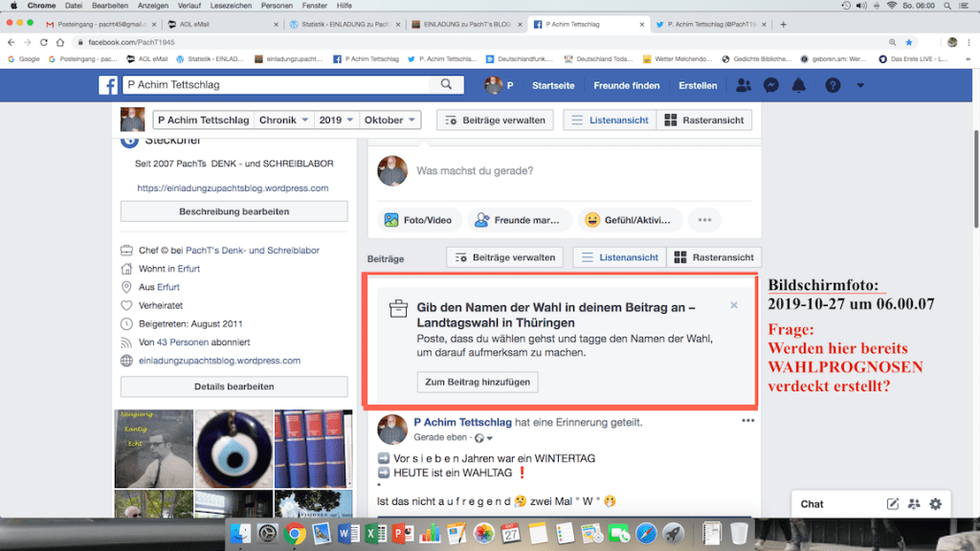The width and height of the screenshot is (980, 551).
Task: Select Listenansicht above the Beiträge feed
Action: tap(617, 257)
